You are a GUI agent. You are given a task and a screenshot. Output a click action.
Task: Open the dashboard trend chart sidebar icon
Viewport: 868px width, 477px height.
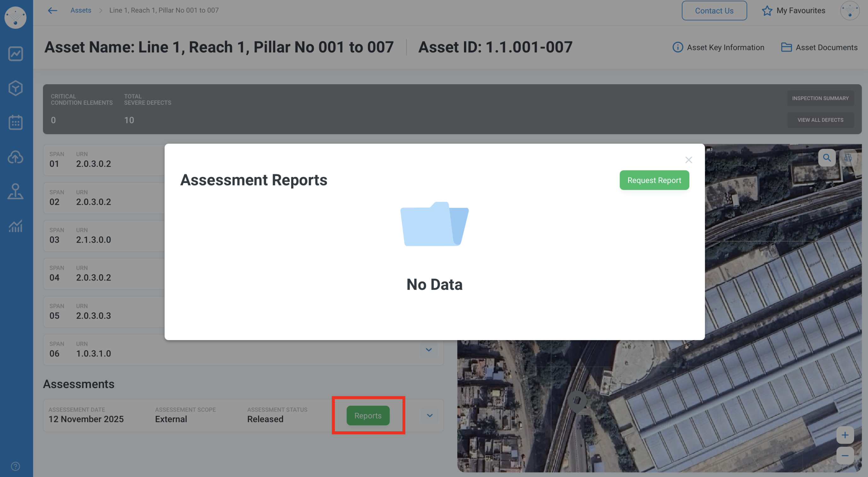(x=15, y=54)
